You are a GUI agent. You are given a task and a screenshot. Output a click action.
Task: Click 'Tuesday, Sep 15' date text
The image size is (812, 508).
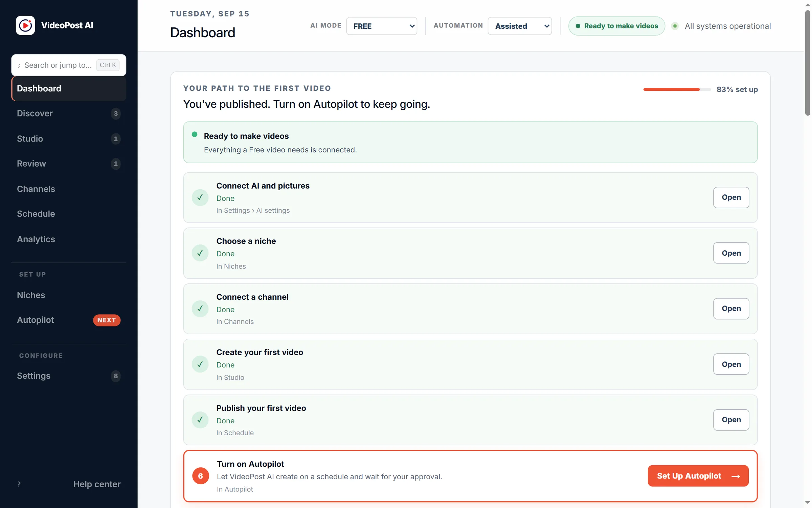coord(210,14)
